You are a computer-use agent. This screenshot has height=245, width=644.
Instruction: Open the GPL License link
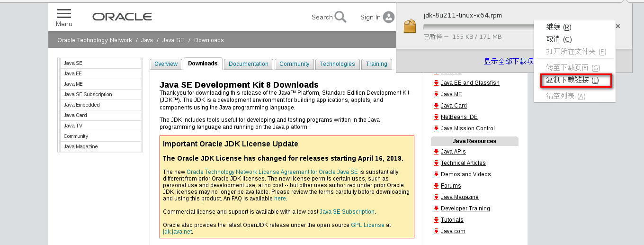(x=367, y=225)
